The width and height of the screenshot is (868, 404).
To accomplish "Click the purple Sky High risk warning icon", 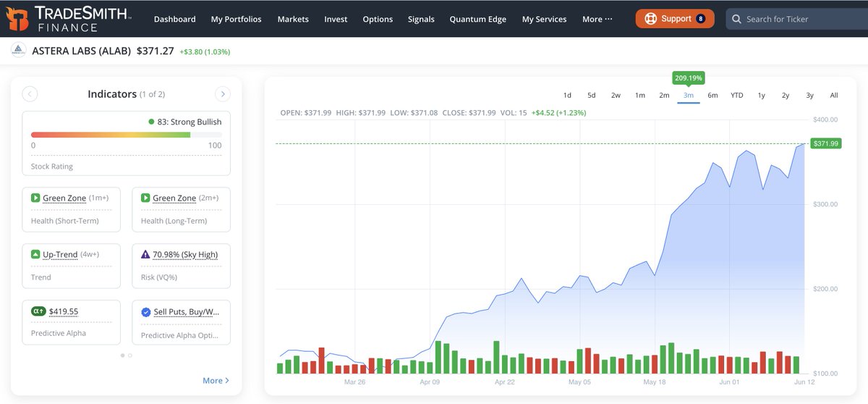I will pos(145,255).
